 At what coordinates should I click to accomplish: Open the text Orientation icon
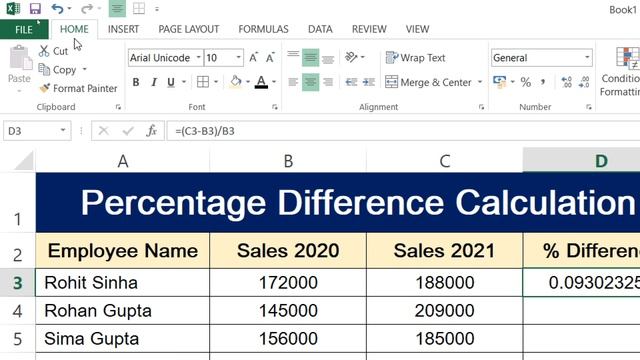pos(351,57)
